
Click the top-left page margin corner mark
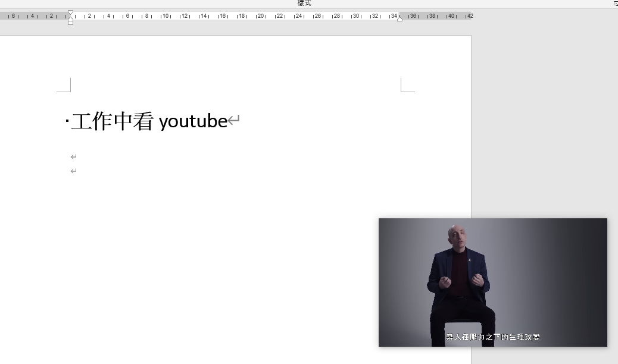[x=64, y=85]
